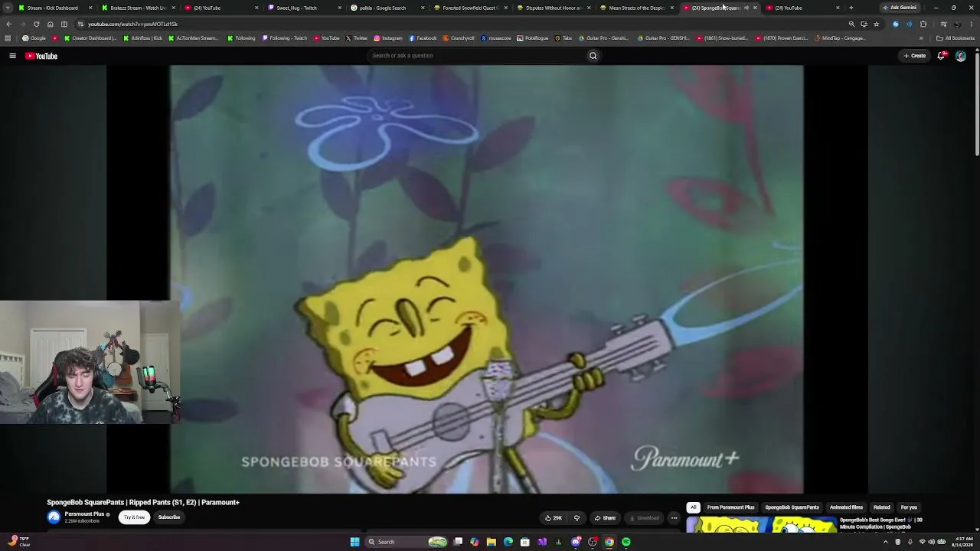980x551 pixels.
Task: Open SpongeBob's Best Songs Ever thumbnail
Action: pyautogui.click(x=762, y=525)
